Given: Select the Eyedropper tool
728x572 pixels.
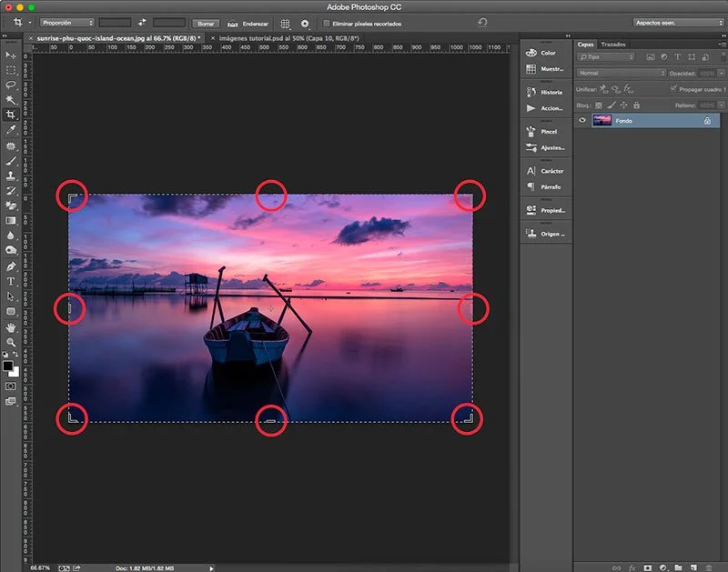Looking at the screenshot, I should [11, 130].
